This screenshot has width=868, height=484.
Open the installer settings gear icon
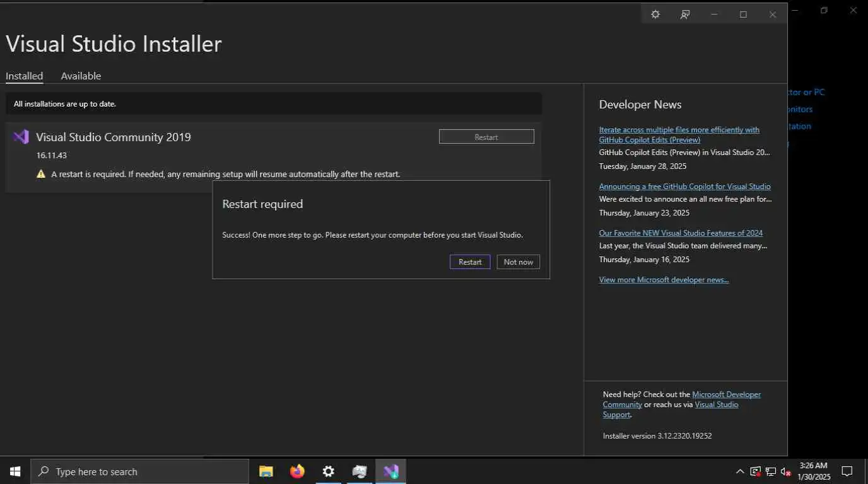click(x=655, y=14)
